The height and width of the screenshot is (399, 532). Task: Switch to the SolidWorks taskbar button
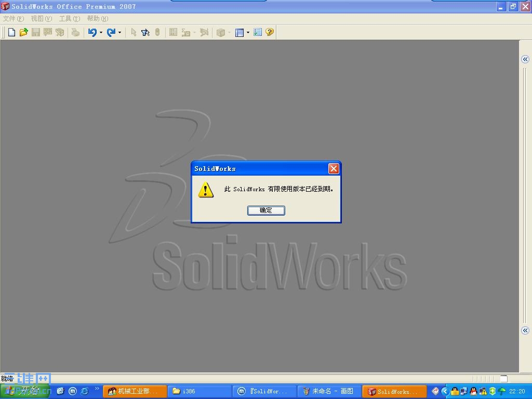click(394, 391)
